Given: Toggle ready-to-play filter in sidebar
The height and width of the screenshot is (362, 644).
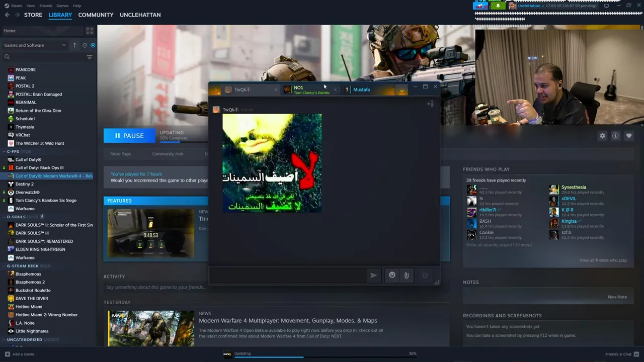Looking at the screenshot, I should pyautogui.click(x=93, y=45).
